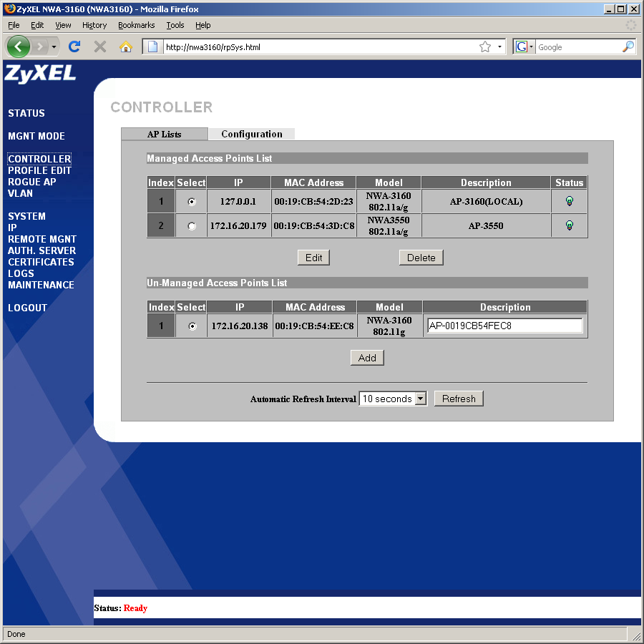Click the Add button
Viewport: 644px width, 644px height.
367,358
